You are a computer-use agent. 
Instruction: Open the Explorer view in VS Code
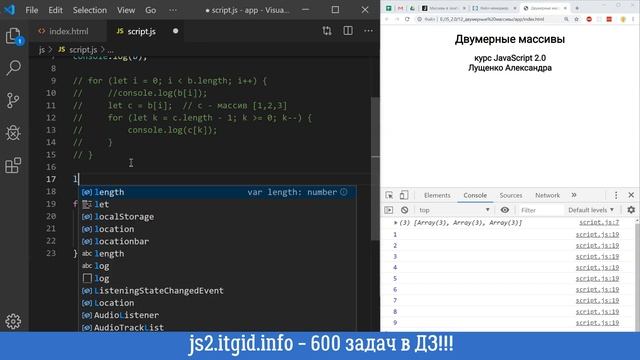[13, 36]
